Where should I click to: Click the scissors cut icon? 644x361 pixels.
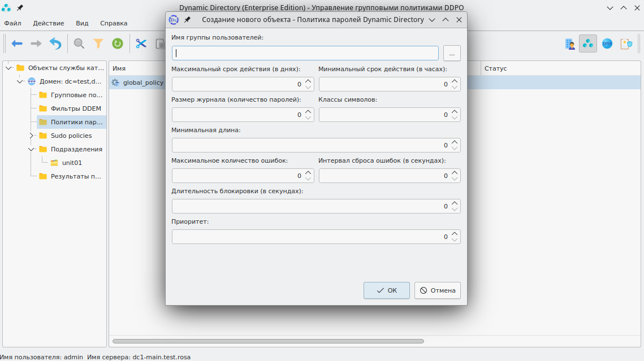point(141,44)
